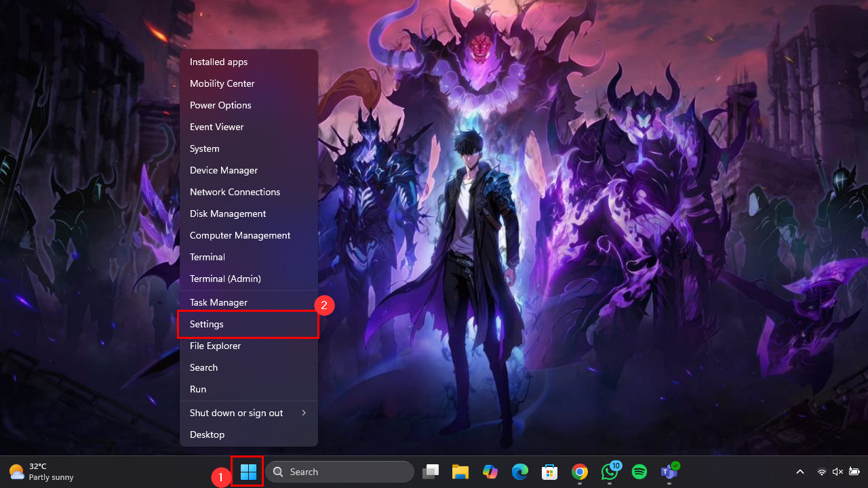Launch Google Chrome from the taskbar
The width and height of the screenshot is (868, 488).
click(579, 472)
